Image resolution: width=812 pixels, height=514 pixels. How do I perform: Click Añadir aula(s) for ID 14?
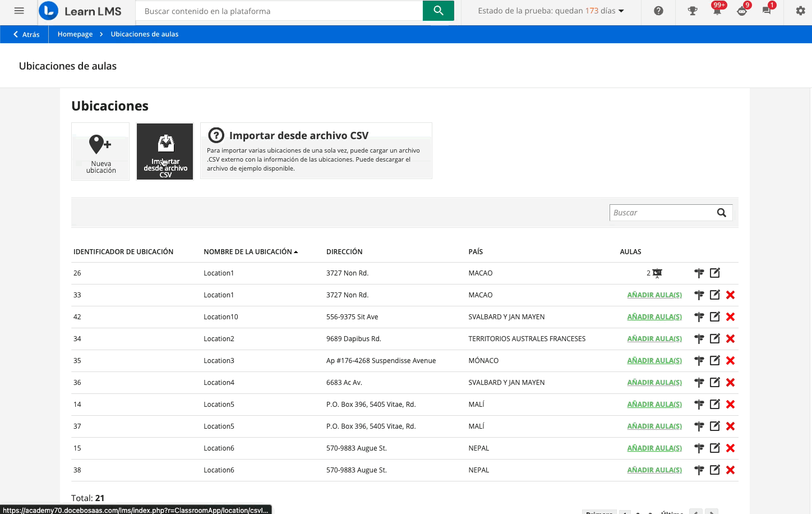[x=654, y=405]
